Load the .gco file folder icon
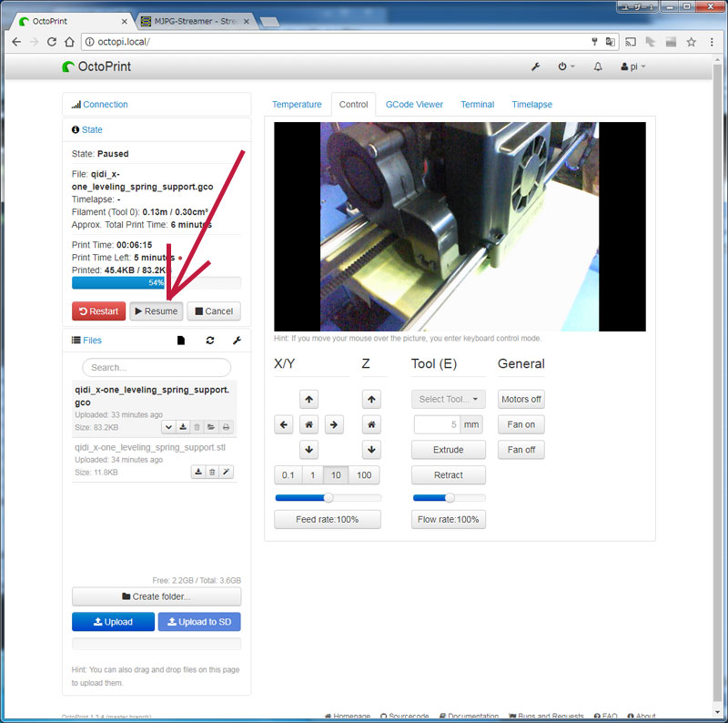Image resolution: width=728 pixels, height=723 pixels. [x=211, y=427]
